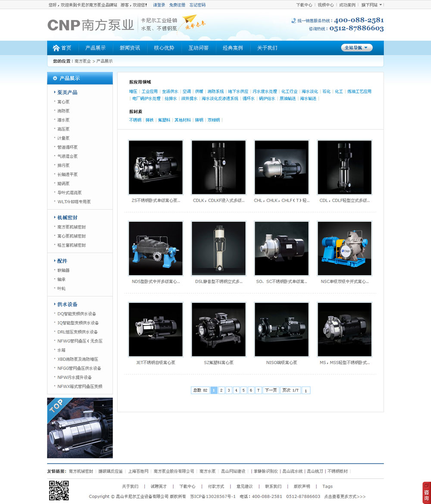Expand the 旗下网站 dropdown menu
431x504 pixels.
pos(372,5)
